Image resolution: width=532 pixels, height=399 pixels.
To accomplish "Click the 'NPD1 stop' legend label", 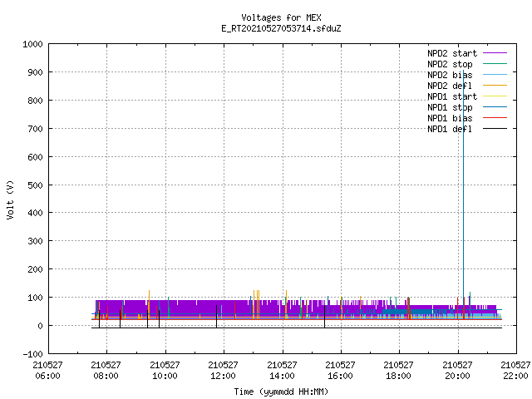I will click(450, 107).
